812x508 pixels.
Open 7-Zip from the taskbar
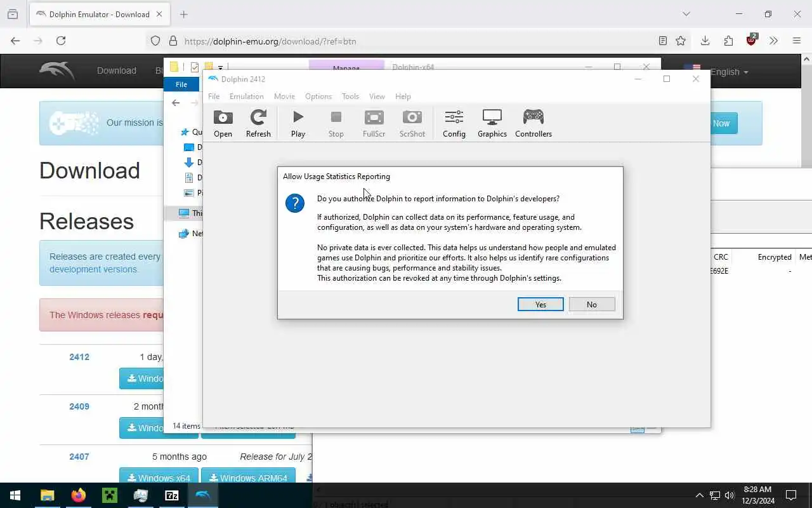pos(172,495)
